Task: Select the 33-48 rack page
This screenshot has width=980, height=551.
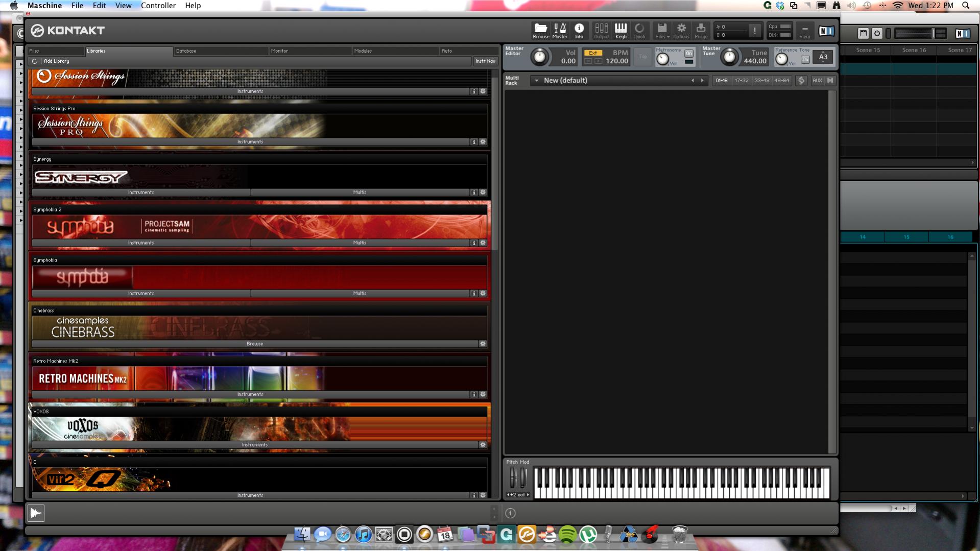Action: pos(761,81)
